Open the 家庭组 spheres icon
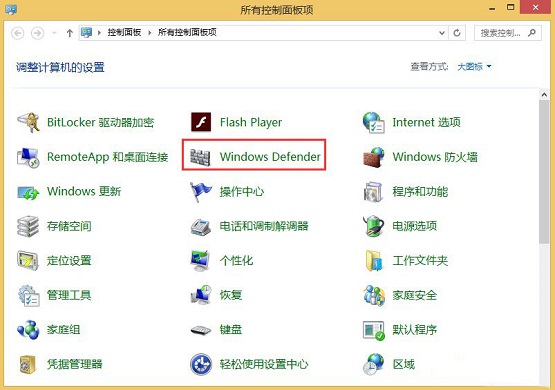The image size is (555, 390). [28, 330]
